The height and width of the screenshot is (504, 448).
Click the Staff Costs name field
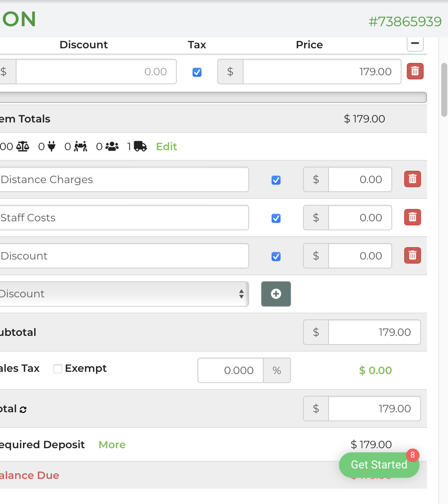124,218
